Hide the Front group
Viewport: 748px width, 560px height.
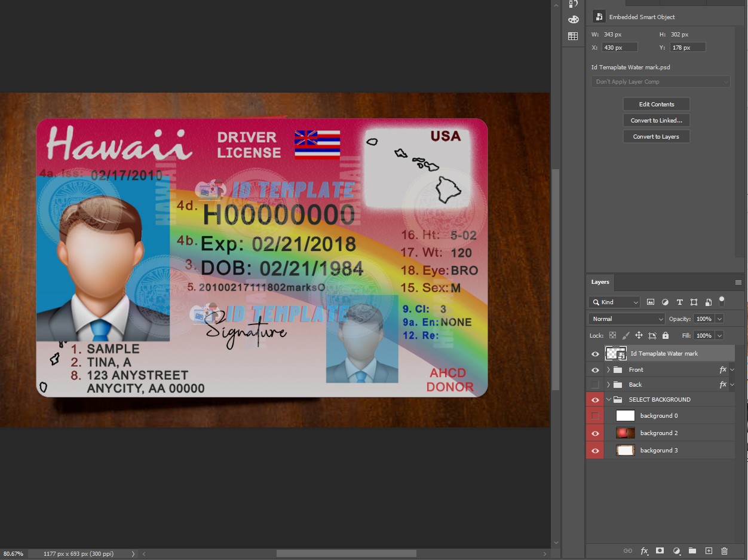pos(595,370)
